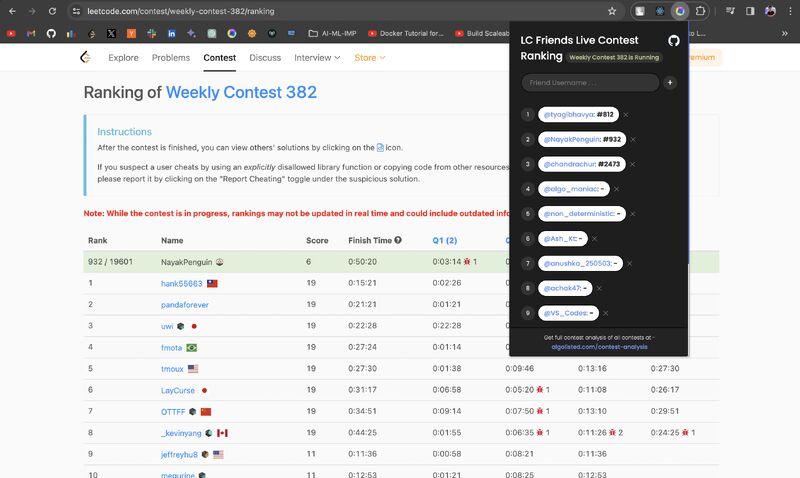Click the badge icon next to NayakPenguin
This screenshot has width=800, height=478.
coord(220,262)
